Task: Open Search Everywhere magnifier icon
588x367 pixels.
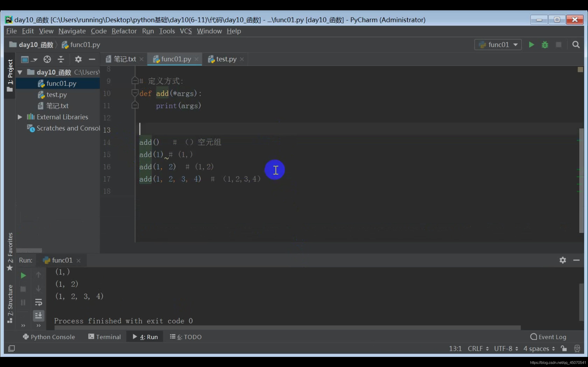Action: 576,45
